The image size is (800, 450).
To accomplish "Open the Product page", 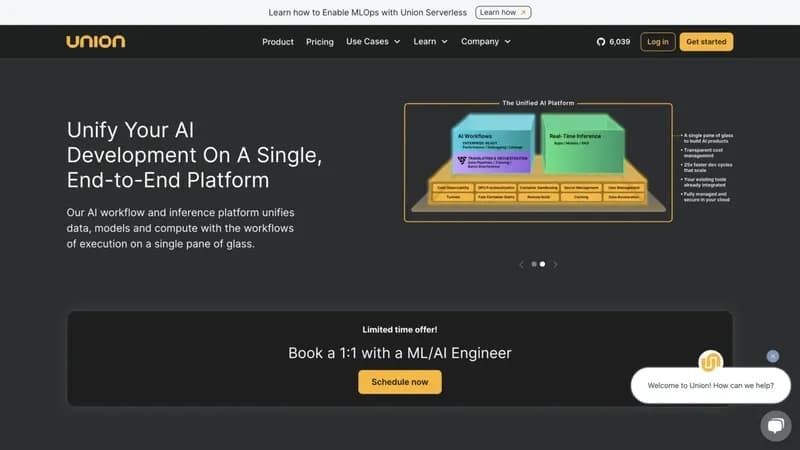I will click(278, 42).
